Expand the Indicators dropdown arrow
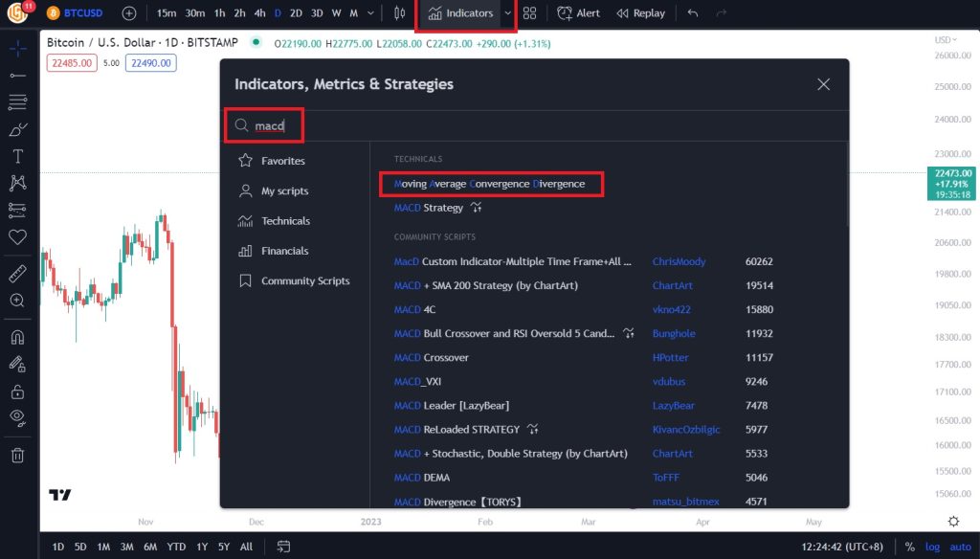Screen dimensions: 980x559 tap(507, 13)
